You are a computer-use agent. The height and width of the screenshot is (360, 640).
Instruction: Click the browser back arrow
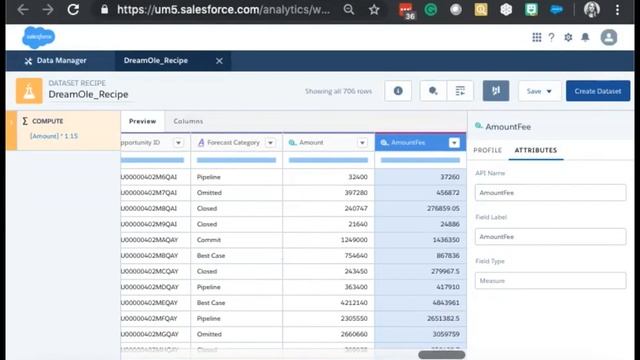point(23,9)
